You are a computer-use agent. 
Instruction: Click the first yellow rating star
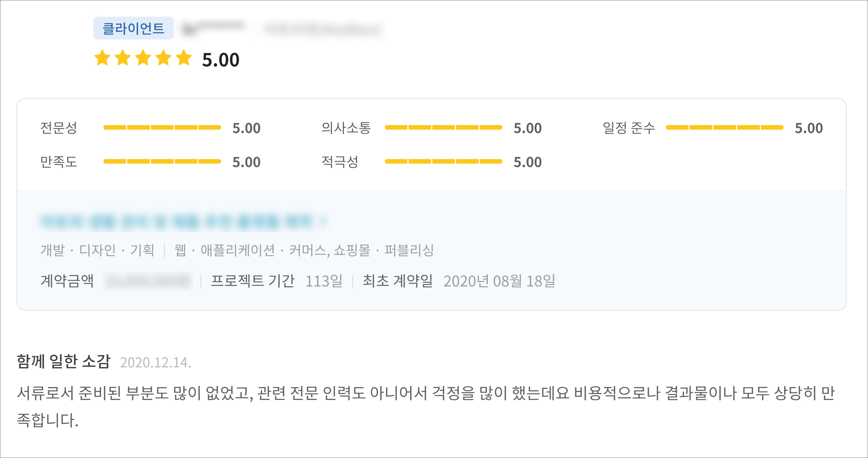coord(102,58)
